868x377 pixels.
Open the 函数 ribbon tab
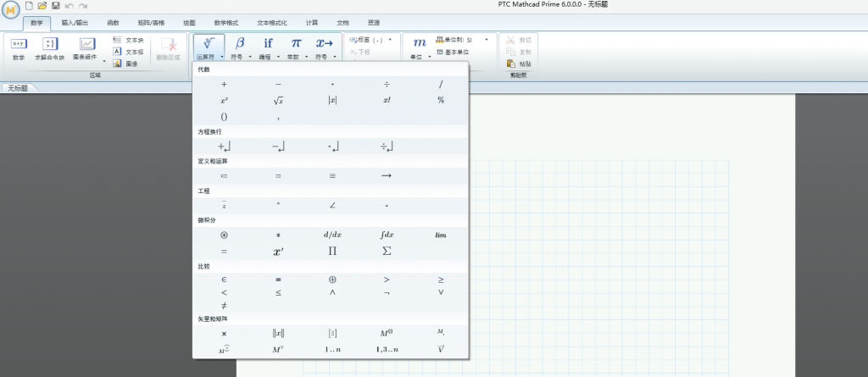[x=113, y=23]
